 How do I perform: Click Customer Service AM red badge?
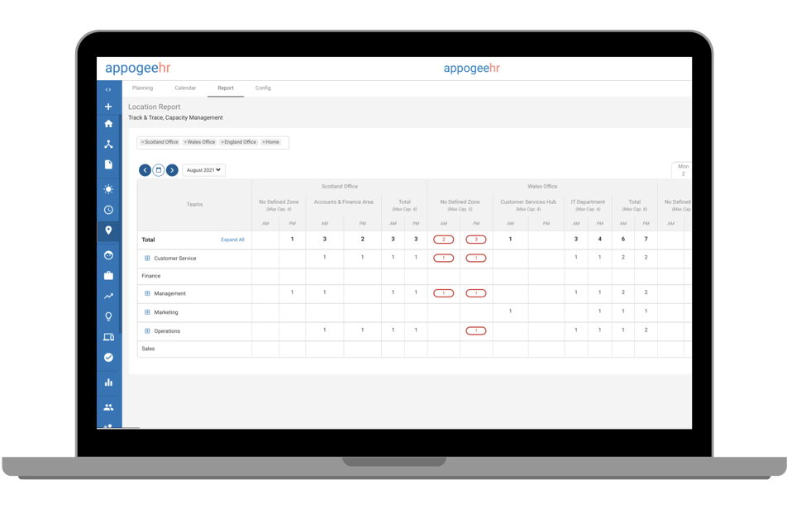point(443,258)
